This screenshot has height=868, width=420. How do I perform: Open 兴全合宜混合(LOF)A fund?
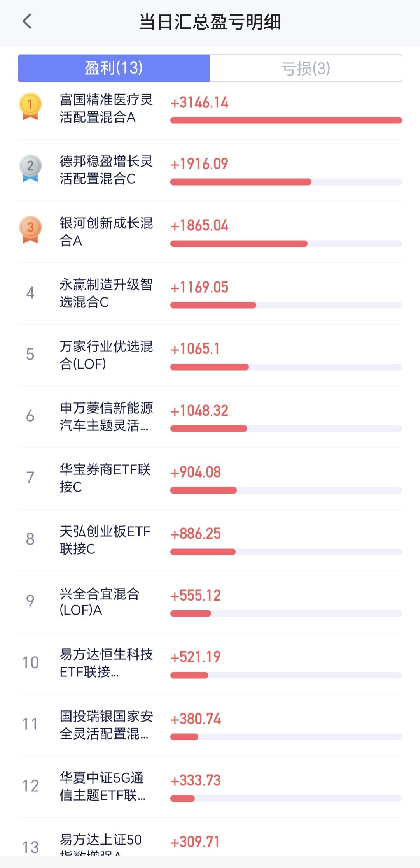coord(100,601)
